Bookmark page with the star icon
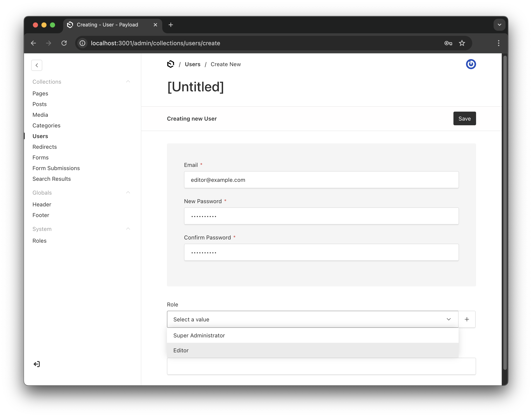The height and width of the screenshot is (417, 532). [x=462, y=43]
